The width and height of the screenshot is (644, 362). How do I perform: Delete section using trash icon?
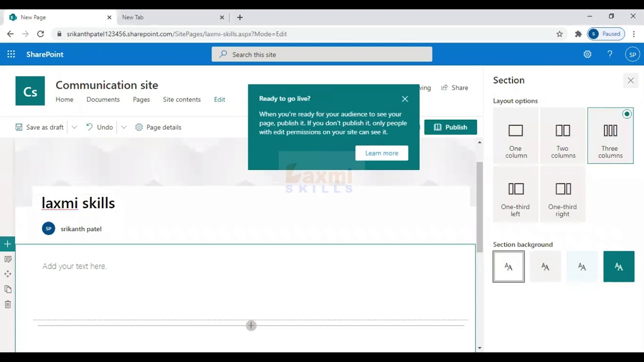click(8, 304)
